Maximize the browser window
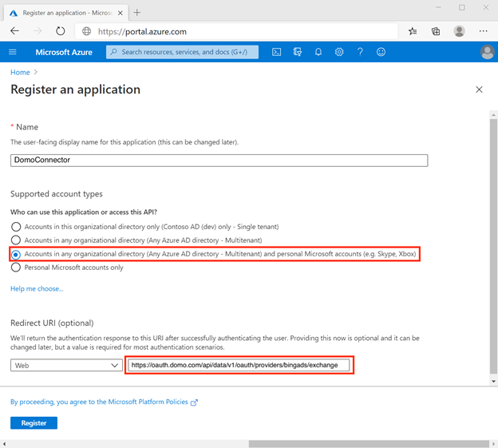Screen dimensions: 498x448 [x=462, y=7]
